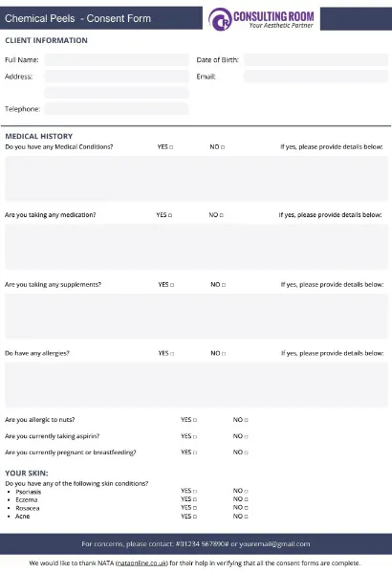
Task: Tick NO for any allergies
Action: point(224,354)
